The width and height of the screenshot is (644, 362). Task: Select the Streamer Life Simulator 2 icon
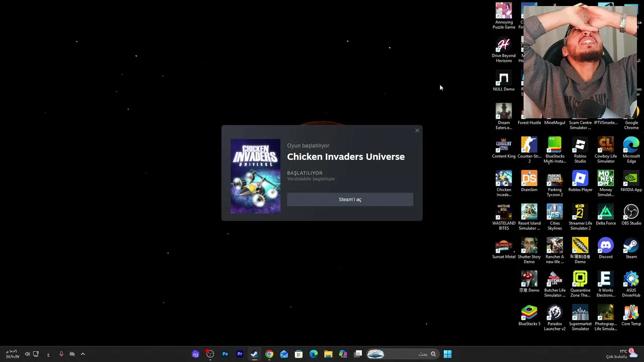pos(580,217)
